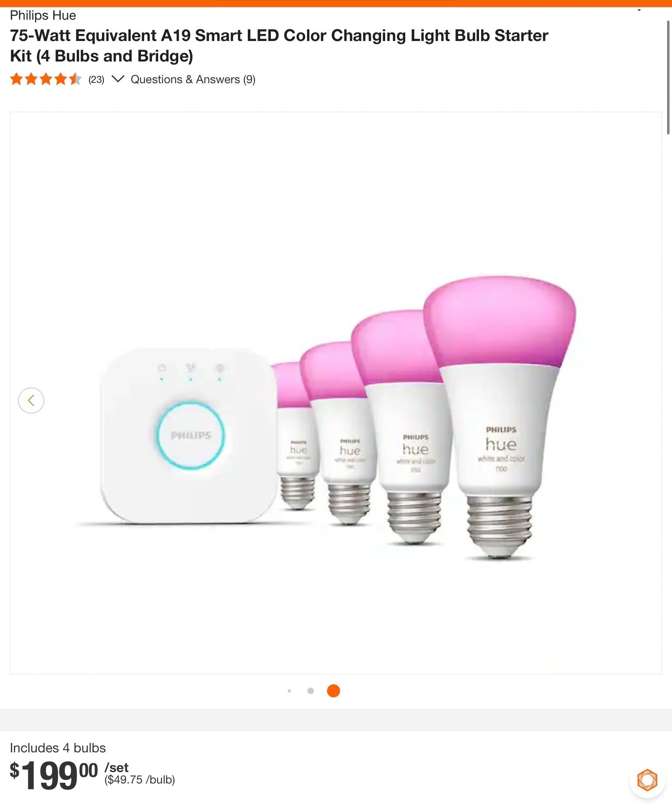The image size is (672, 804).
Task: Click the $199.00 set price
Action: click(x=54, y=775)
